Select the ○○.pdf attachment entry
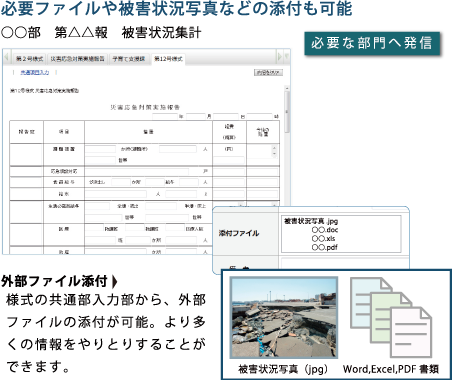This screenshot has height=380, width=453. click(x=325, y=247)
